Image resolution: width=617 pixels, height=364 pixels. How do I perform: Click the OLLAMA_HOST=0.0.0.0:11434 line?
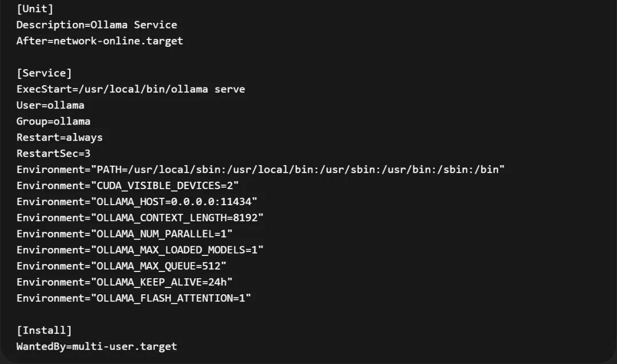click(x=137, y=202)
